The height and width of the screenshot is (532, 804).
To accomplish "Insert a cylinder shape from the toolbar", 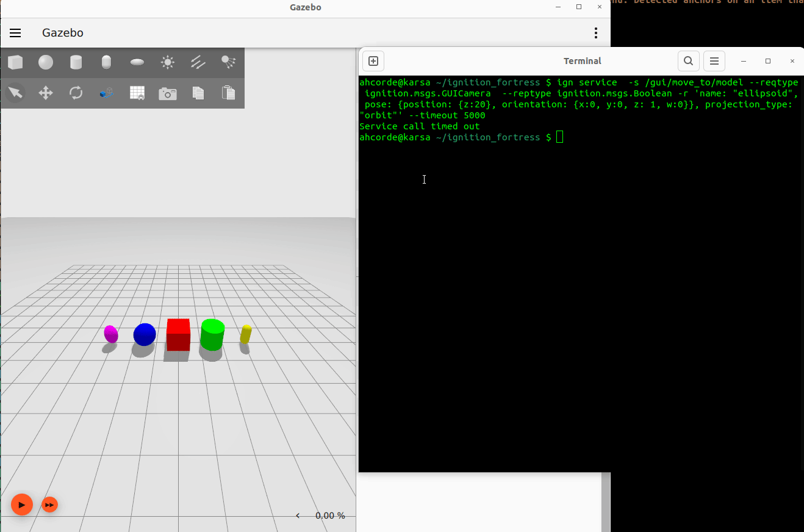I will [x=76, y=62].
